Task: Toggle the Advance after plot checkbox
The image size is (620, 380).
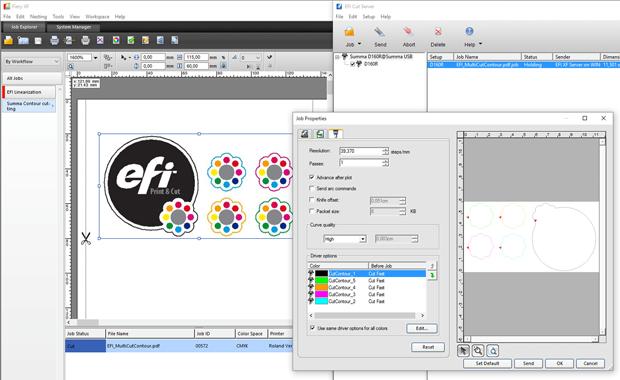Action: [312, 177]
